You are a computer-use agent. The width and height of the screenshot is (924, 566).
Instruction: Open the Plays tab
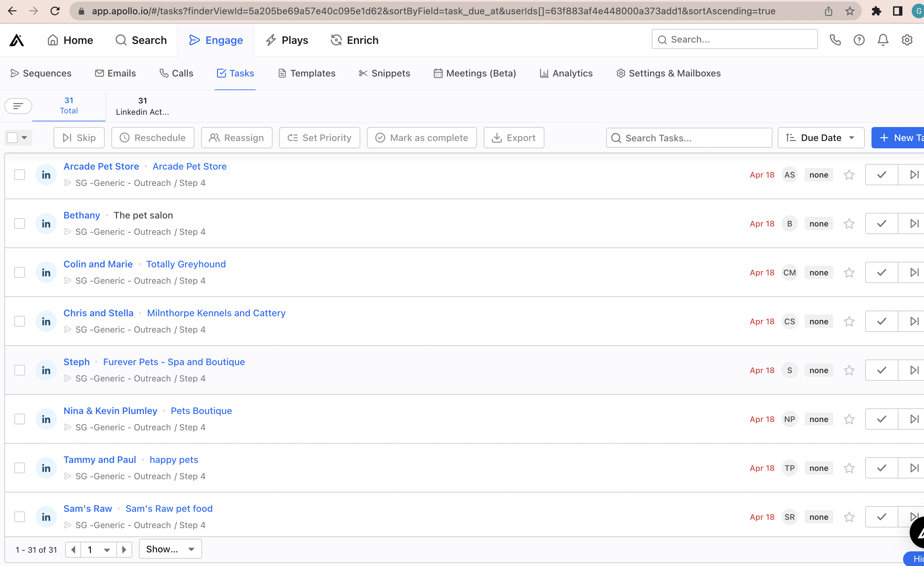coord(287,40)
